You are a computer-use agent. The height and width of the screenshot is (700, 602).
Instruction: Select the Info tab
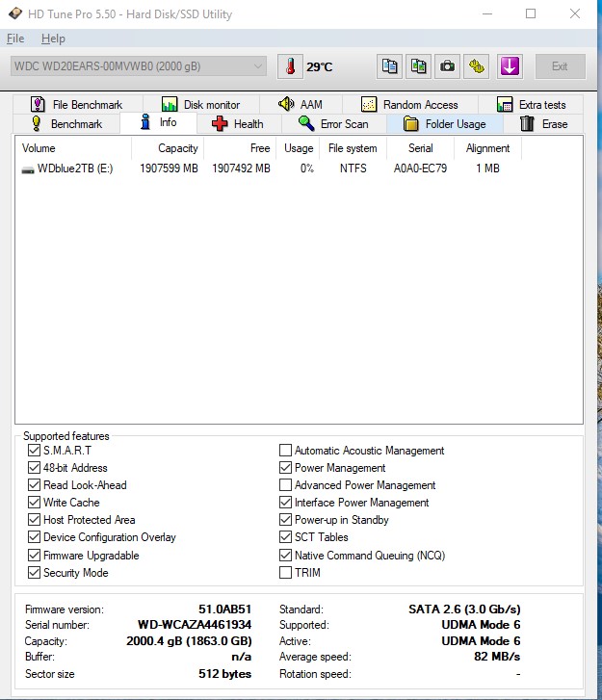[x=158, y=122]
